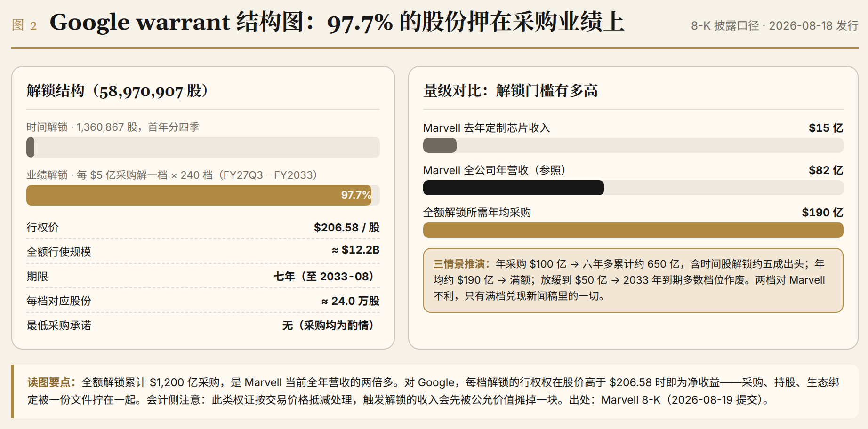Click the '全额行使规模' row label
Image resolution: width=868 pixels, height=429 pixels.
(59, 252)
